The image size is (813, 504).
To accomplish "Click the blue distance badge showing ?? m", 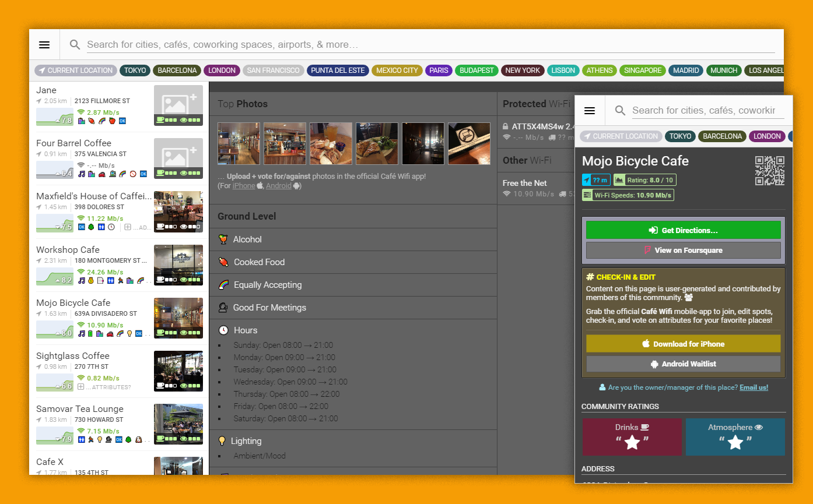I will point(597,180).
